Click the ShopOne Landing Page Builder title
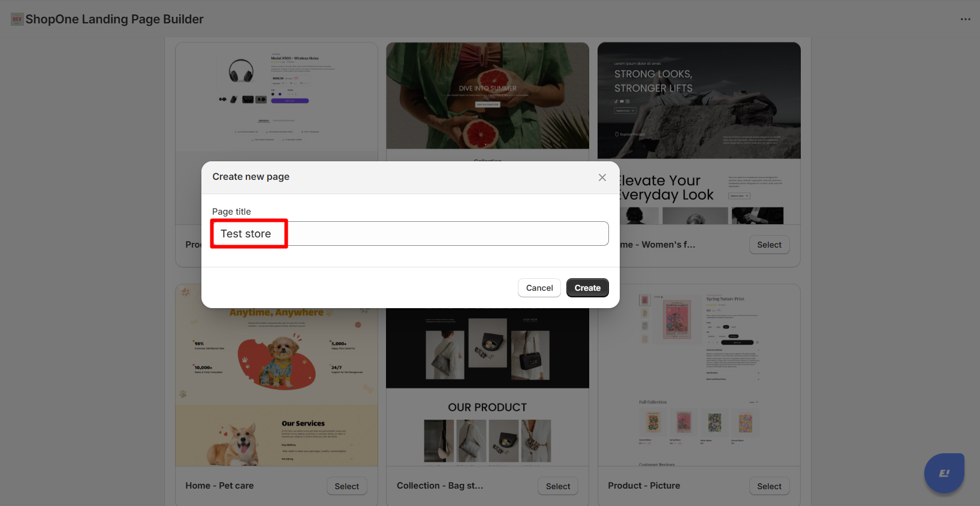980x506 pixels. pyautogui.click(x=114, y=19)
